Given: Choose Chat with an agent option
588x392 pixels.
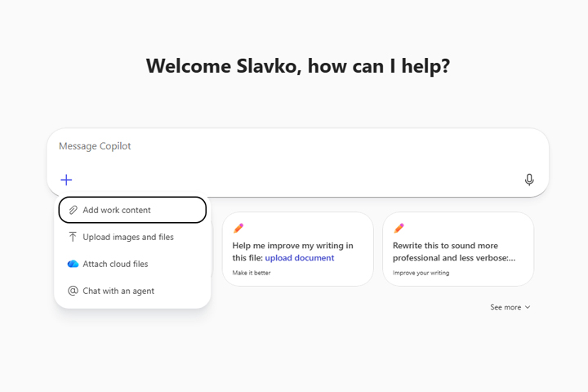Looking at the screenshot, I should point(118,291).
